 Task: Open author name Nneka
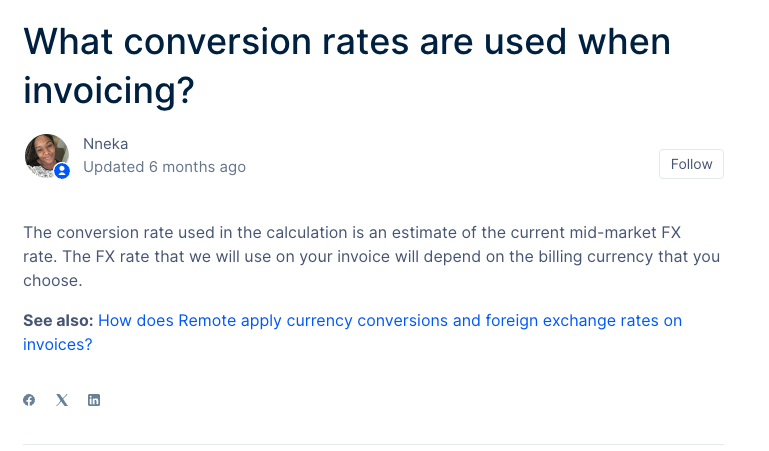(x=105, y=144)
